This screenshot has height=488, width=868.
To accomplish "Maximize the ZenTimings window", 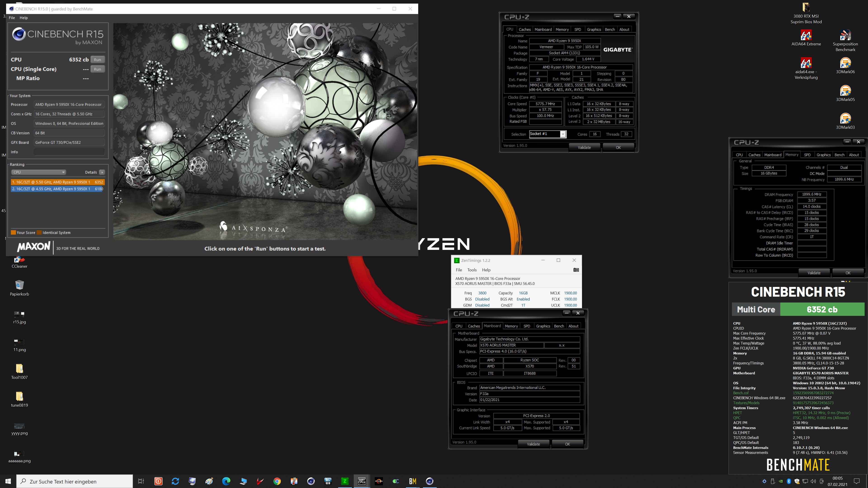I will click(x=558, y=260).
